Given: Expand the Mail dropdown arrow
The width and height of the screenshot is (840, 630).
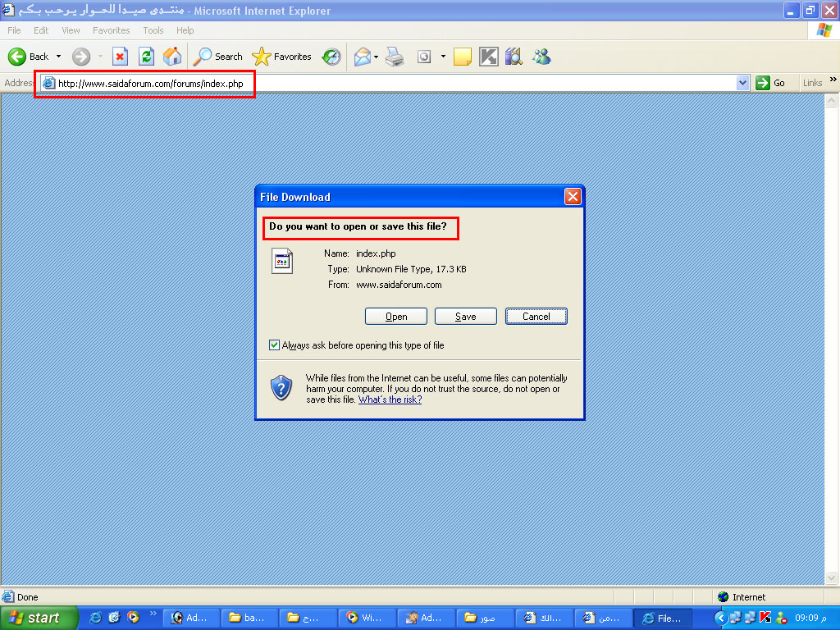Looking at the screenshot, I should (x=376, y=57).
